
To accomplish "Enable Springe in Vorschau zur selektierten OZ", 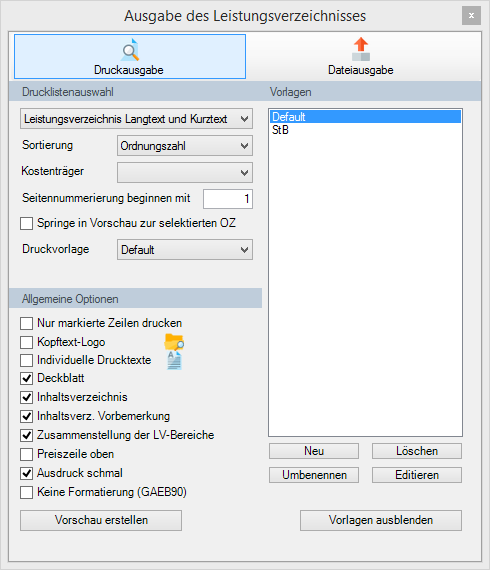I will coord(27,223).
